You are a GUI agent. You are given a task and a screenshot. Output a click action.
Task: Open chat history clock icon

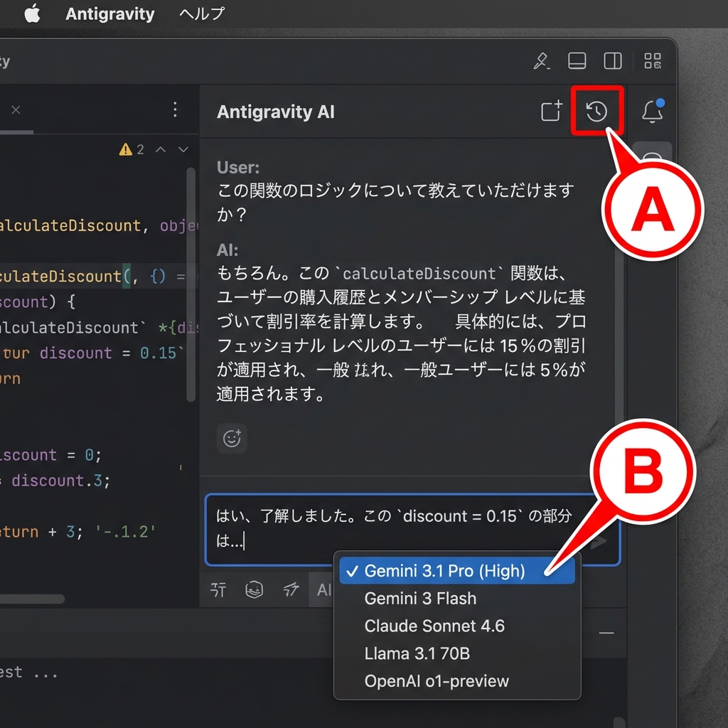tap(596, 112)
